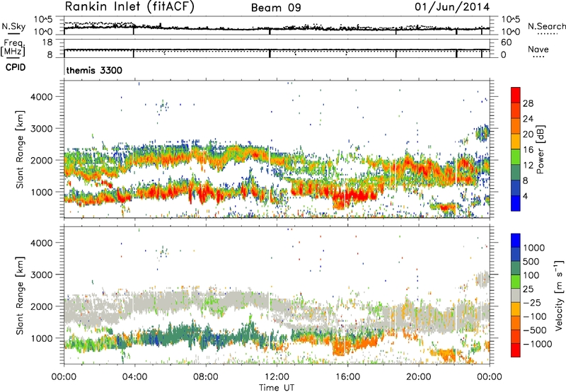Pick the red top segment of the power colorbar
Screen dimensions: 566x392
[x=516, y=95]
